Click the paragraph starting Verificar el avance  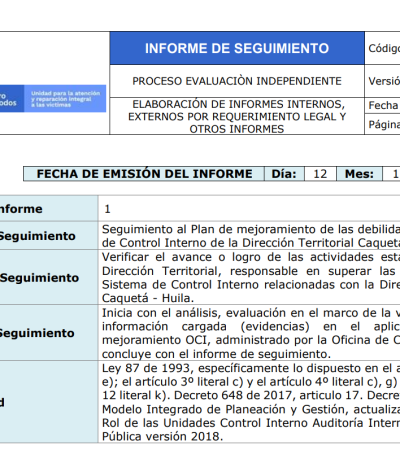(251, 277)
